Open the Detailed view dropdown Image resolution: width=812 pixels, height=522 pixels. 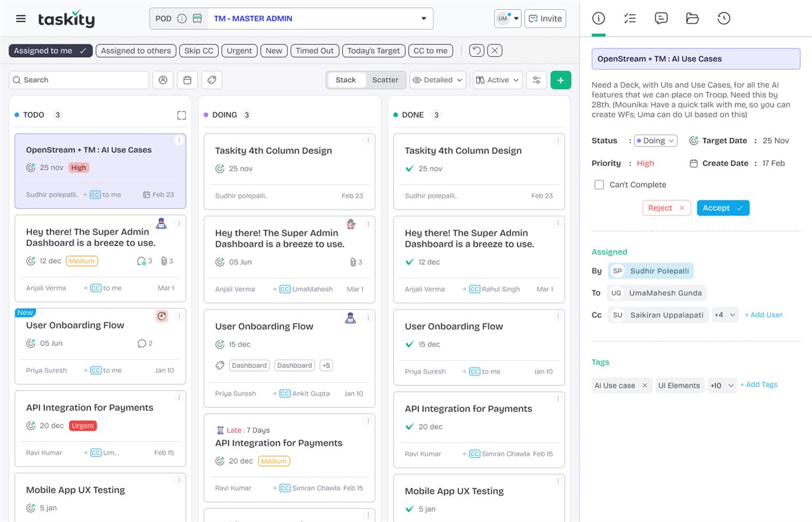438,80
